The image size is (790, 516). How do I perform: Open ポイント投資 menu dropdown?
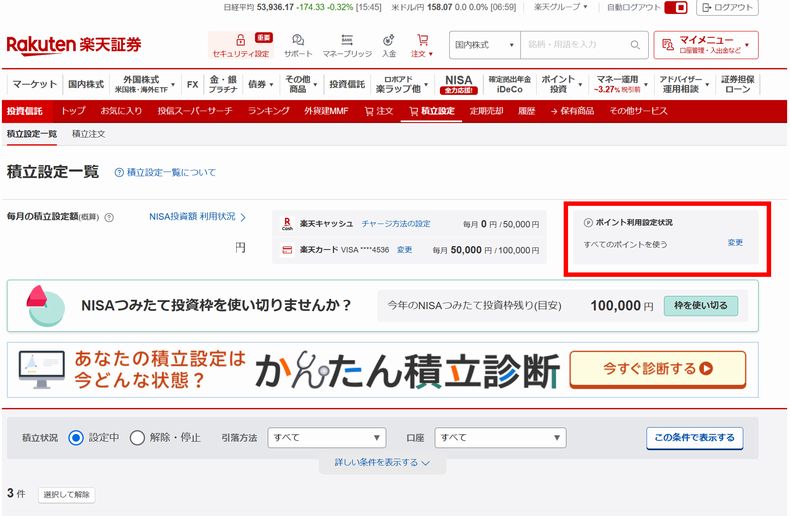(x=561, y=84)
